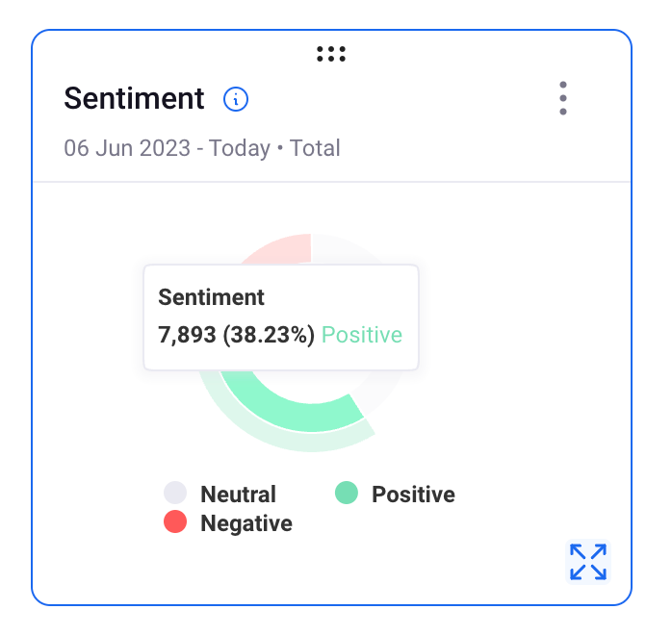Click the Sentiment tooltip heading
The width and height of the screenshot is (672, 635).
click(x=211, y=297)
